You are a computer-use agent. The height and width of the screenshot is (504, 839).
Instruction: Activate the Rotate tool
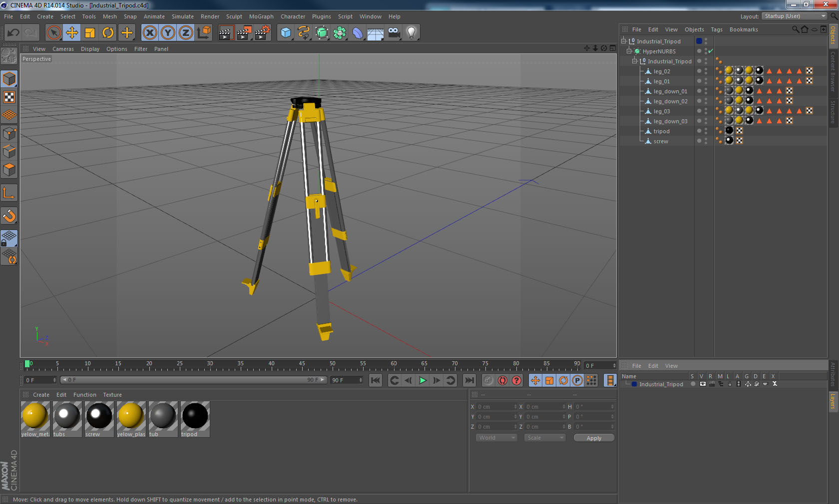pos(108,33)
